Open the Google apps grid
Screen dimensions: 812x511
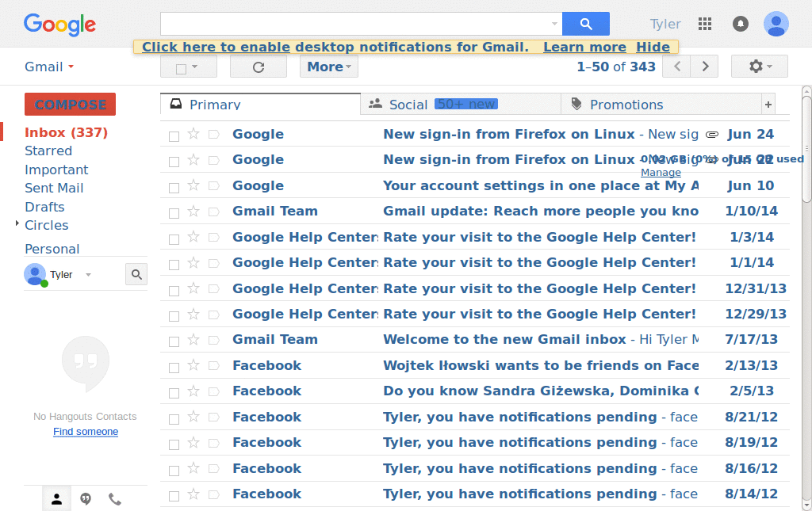[705, 24]
